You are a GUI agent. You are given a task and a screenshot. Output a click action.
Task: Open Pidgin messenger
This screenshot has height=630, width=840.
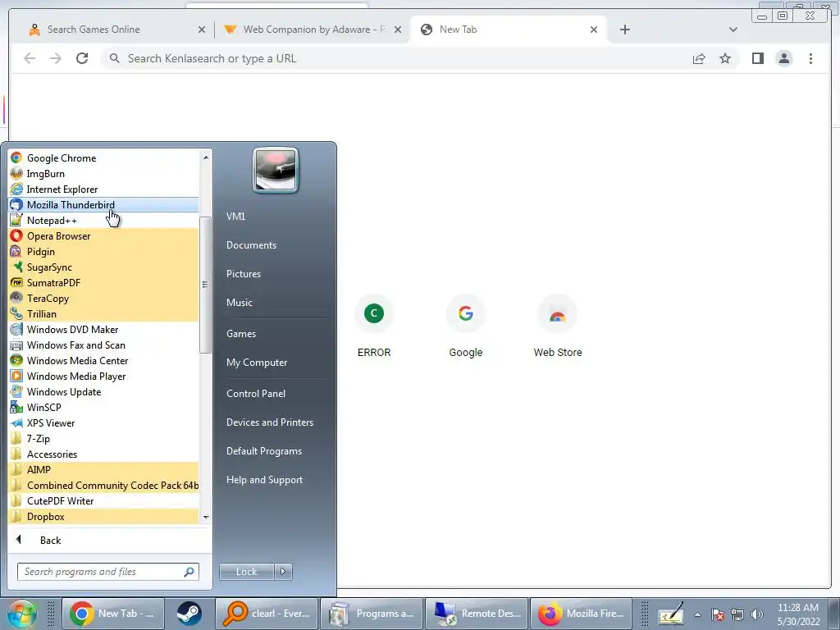pyautogui.click(x=104, y=251)
